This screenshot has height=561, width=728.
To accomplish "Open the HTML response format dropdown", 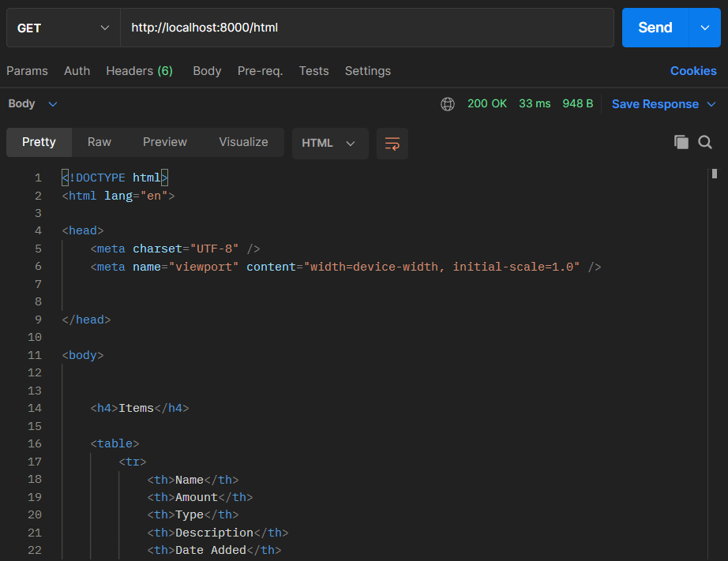I will coord(330,143).
